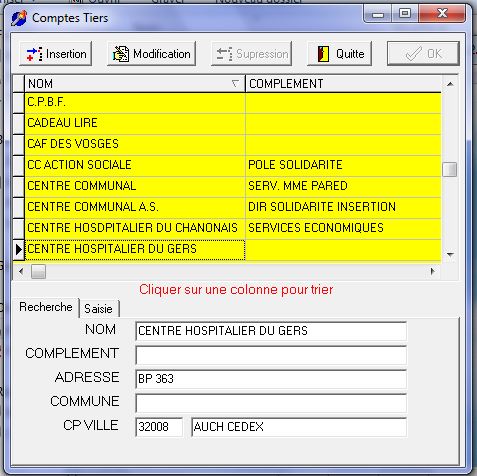Click the DIR SOLIDARITE INSERTION cell

pyautogui.click(x=343, y=207)
